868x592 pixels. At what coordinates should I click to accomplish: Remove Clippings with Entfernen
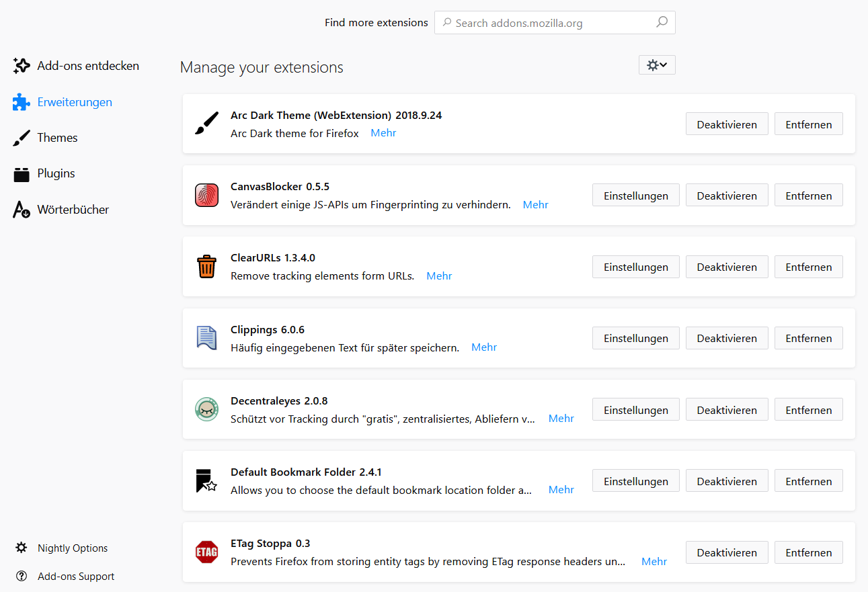click(x=809, y=338)
